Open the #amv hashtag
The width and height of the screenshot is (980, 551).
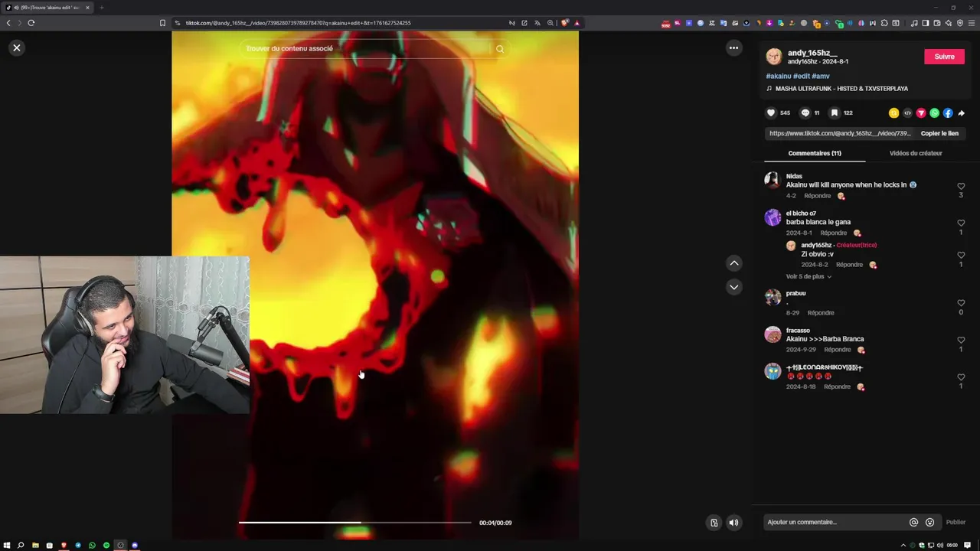point(821,76)
